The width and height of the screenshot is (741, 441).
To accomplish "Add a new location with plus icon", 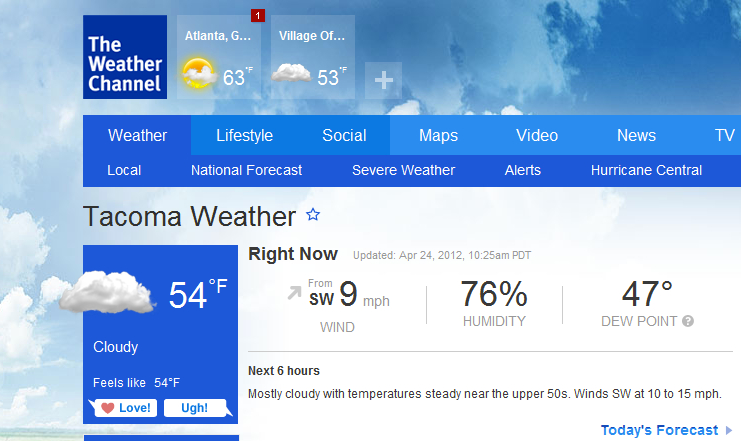I will click(383, 79).
